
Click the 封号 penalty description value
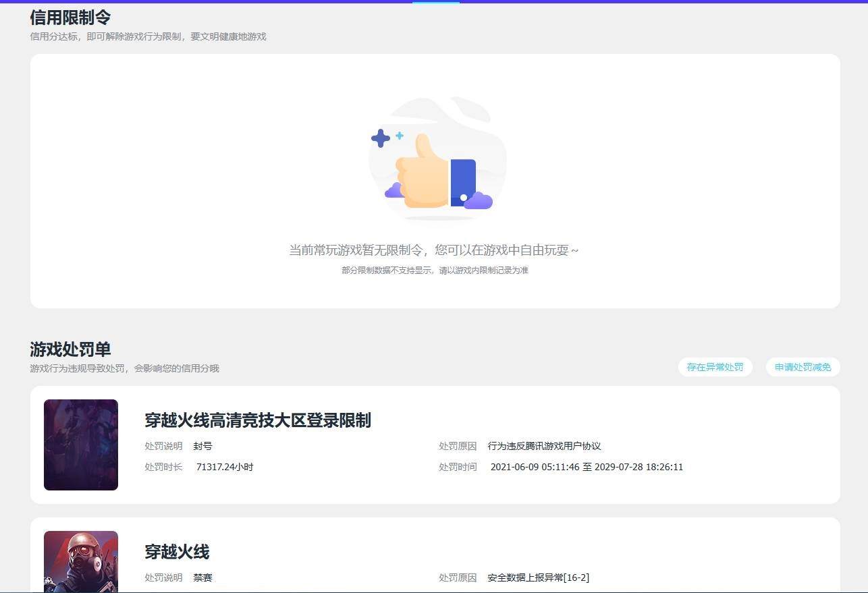pyautogui.click(x=202, y=446)
